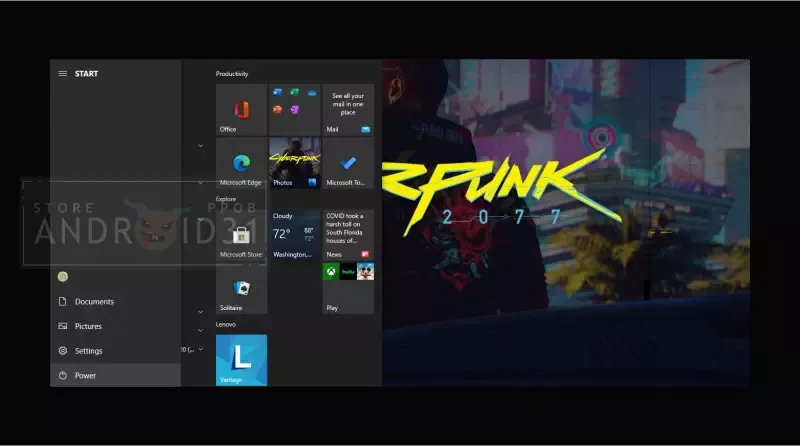Click the PowerPoint icon in the Office apps folder

click(x=278, y=109)
